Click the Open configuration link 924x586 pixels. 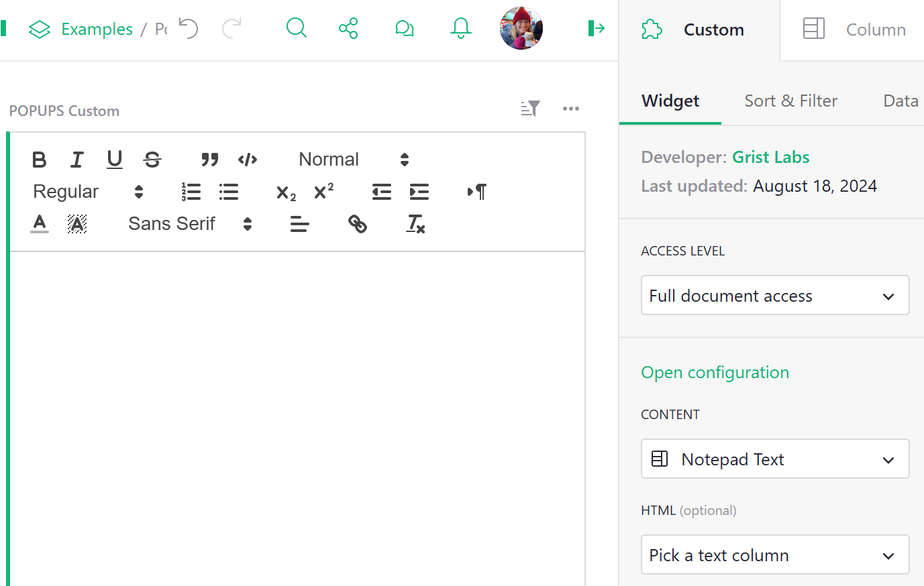[x=715, y=373]
